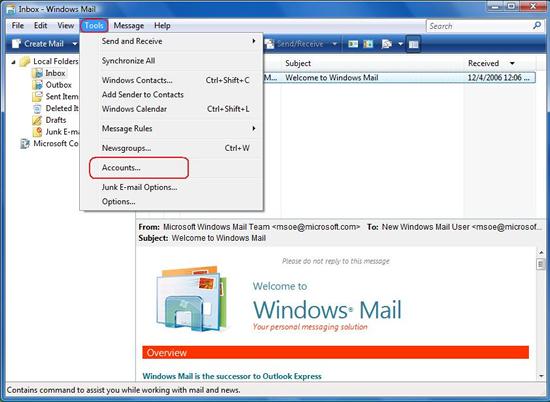Toggle the folder list view icon

pos(414,44)
